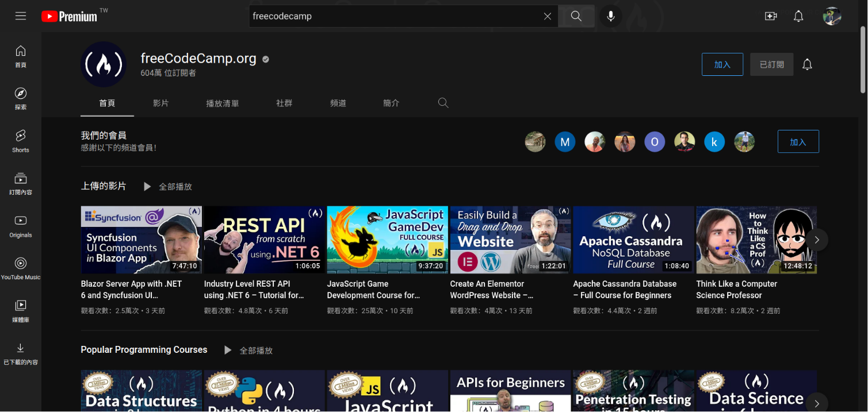Open the JavaScript GameDev course thumbnail
Image resolution: width=868 pixels, height=412 pixels.
click(x=387, y=240)
